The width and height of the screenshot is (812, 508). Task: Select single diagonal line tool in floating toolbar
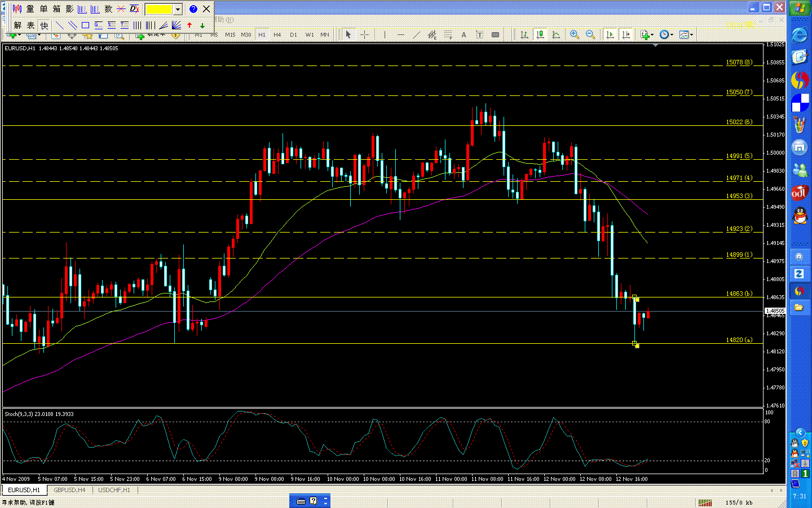(59, 25)
